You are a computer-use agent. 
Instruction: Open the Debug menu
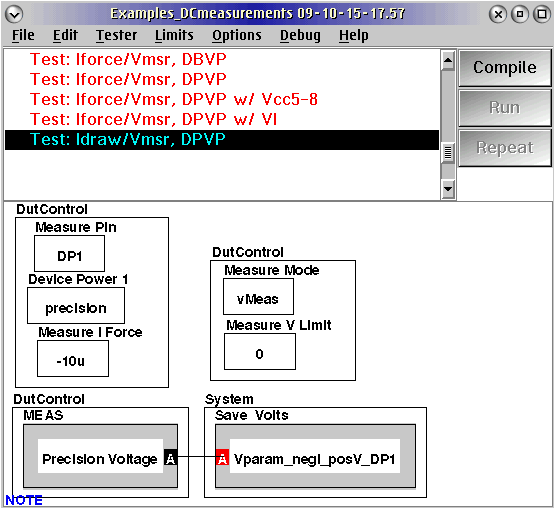point(300,35)
